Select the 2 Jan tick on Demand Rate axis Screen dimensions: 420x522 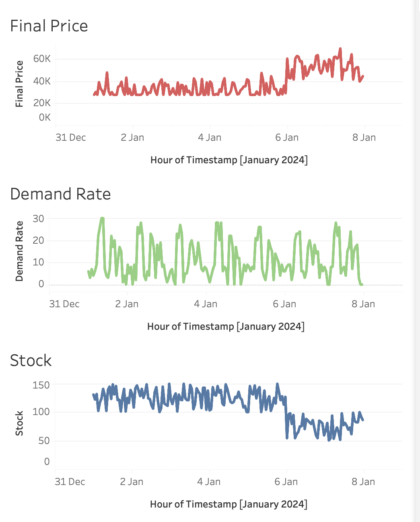(127, 304)
